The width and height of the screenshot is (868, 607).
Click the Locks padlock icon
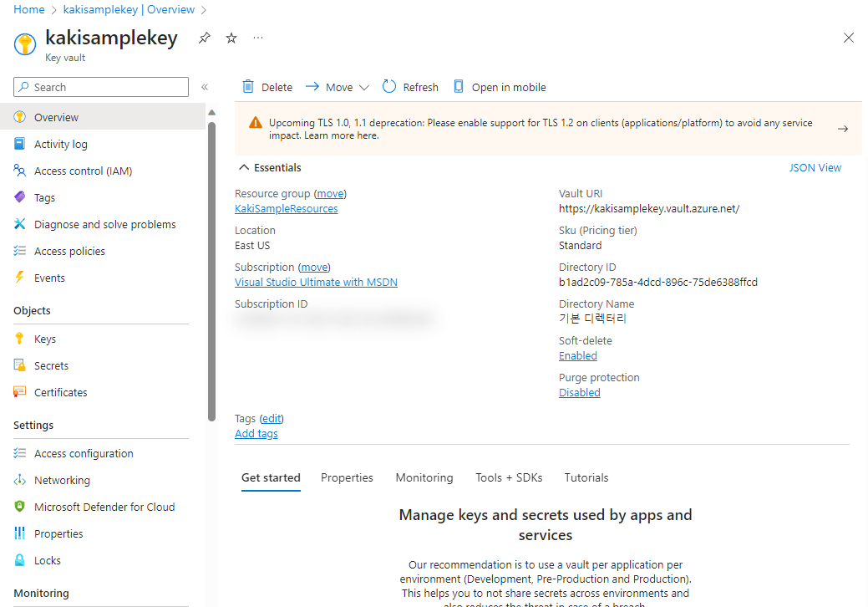point(19,560)
